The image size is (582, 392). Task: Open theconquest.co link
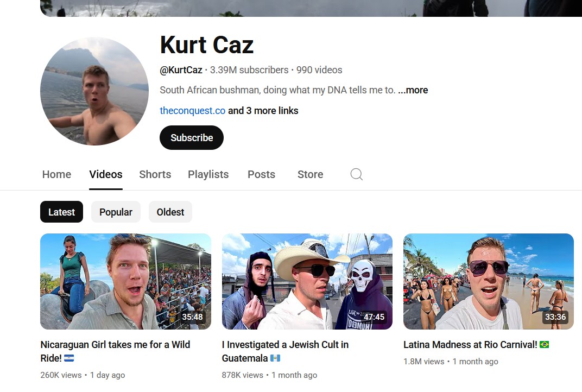coord(192,111)
